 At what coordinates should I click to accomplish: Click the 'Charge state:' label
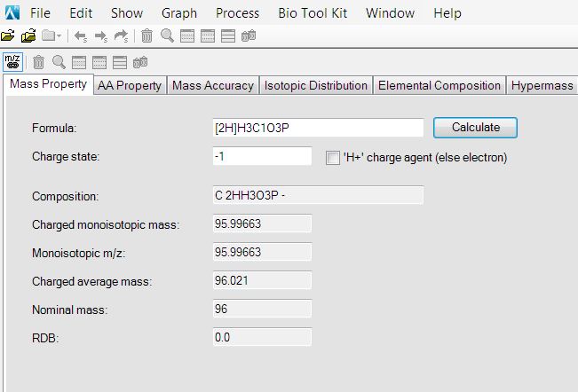point(66,157)
